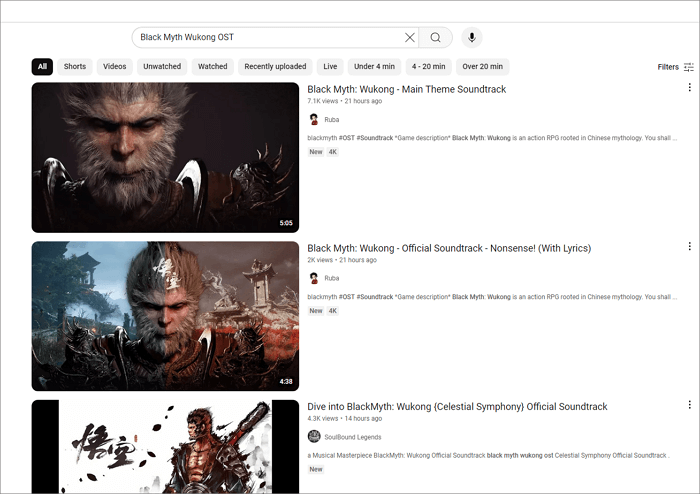
Task: Open the SoulBound Legends channel avatar
Action: 314,436
